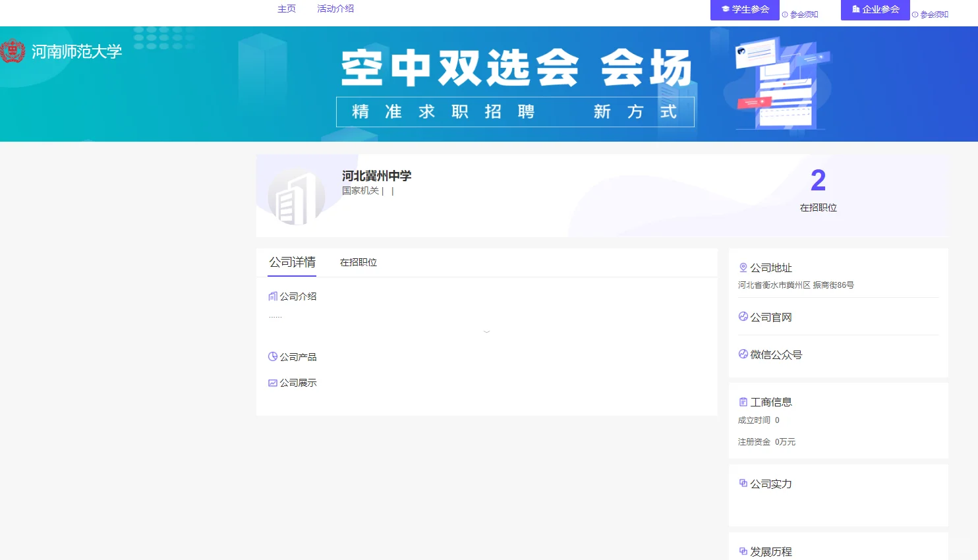Image resolution: width=978 pixels, height=560 pixels.
Task: Switch to the 在招职位 tab
Action: coord(357,262)
